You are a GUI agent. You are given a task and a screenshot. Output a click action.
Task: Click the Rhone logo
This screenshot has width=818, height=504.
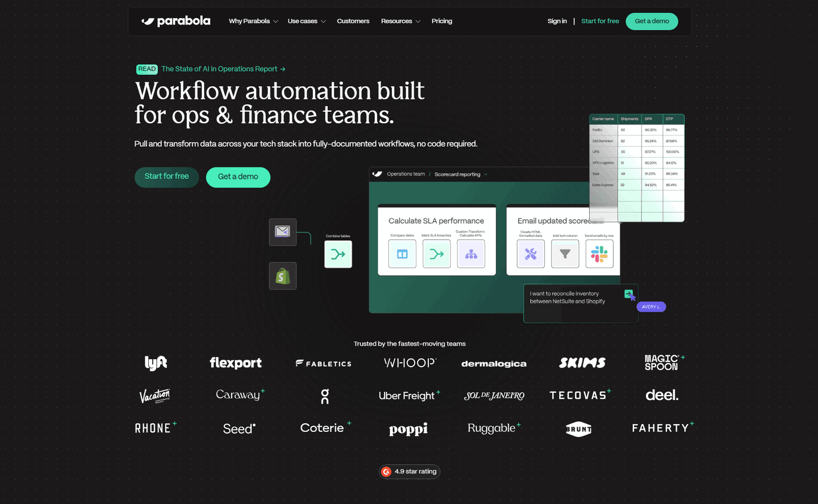coord(155,428)
